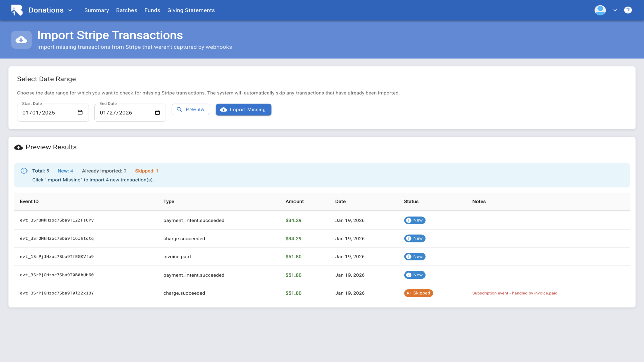644x362 pixels.
Task: Click the cloud icon next to Preview Results
Action: [x=19, y=147]
